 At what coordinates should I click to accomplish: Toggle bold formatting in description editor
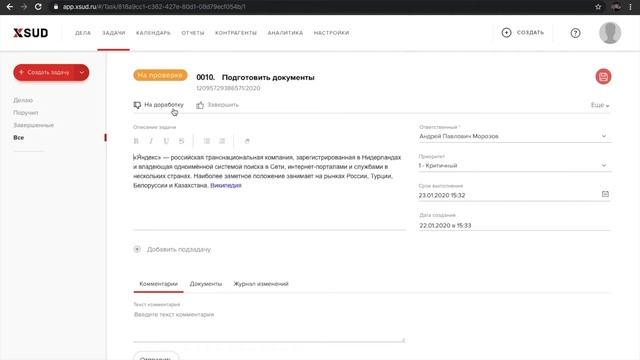coord(136,141)
